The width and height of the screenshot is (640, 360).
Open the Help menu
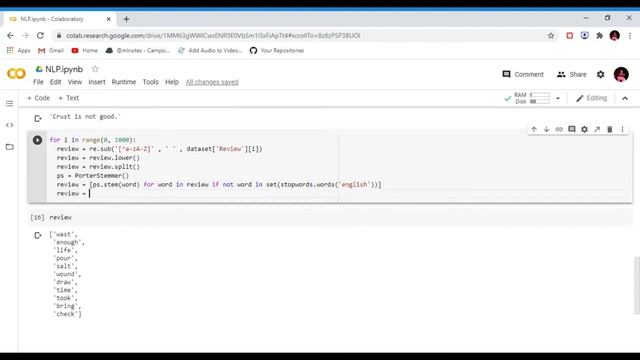(x=172, y=82)
